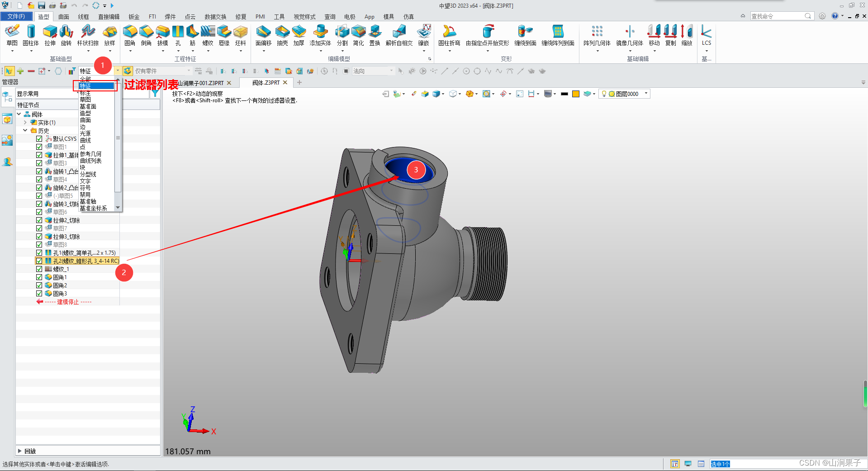The image size is (868, 471).
Task: Uncheck the 默认CSYS history item
Action: point(39,139)
